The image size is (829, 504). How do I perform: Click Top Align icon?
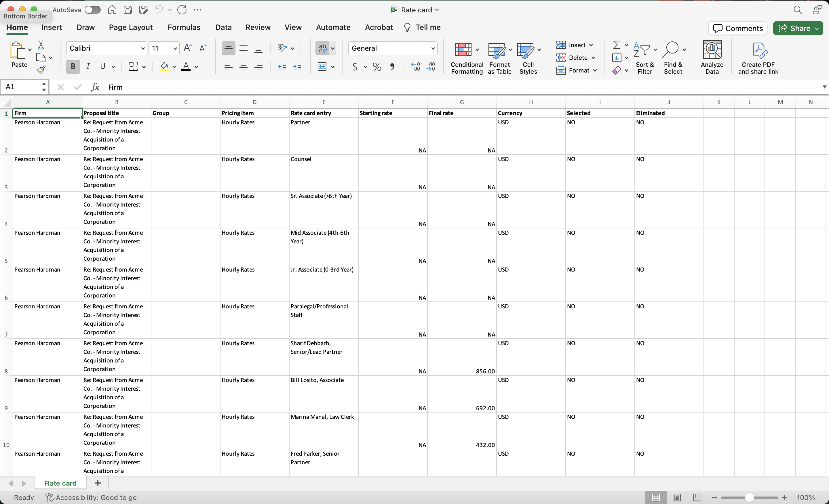pyautogui.click(x=229, y=48)
